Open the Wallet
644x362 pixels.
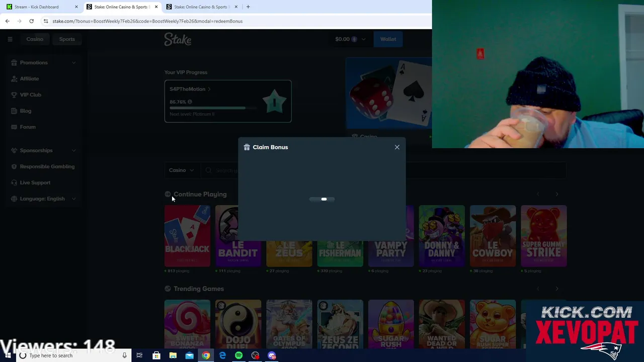[x=388, y=39]
